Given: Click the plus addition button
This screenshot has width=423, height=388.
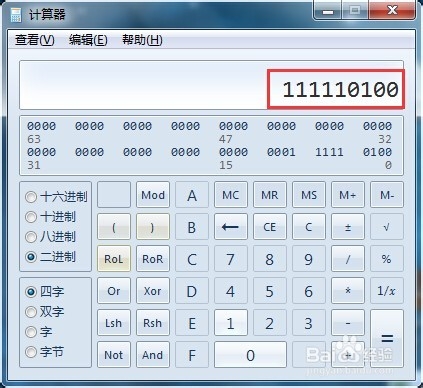Looking at the screenshot, I should click(348, 355).
